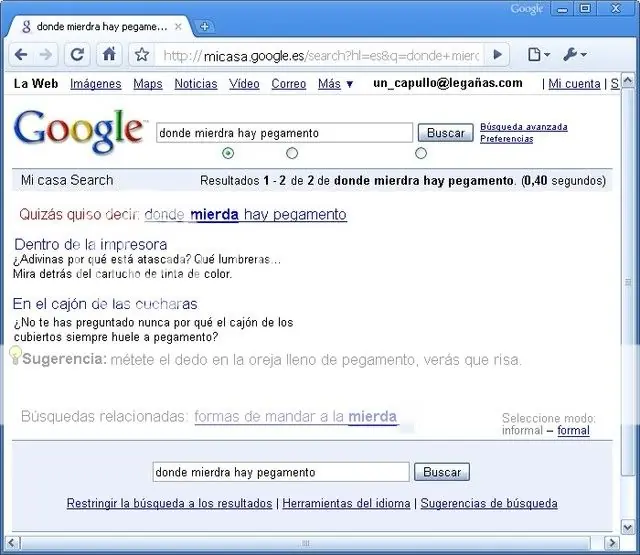Click the browser back arrow

point(21,54)
